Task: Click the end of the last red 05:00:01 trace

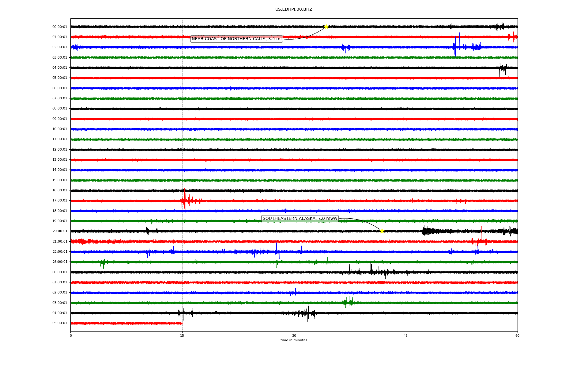Action: pyautogui.click(x=182, y=323)
